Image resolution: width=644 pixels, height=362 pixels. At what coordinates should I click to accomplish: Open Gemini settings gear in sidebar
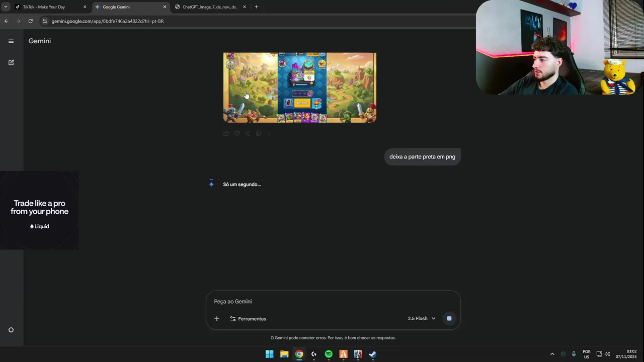pyautogui.click(x=11, y=330)
